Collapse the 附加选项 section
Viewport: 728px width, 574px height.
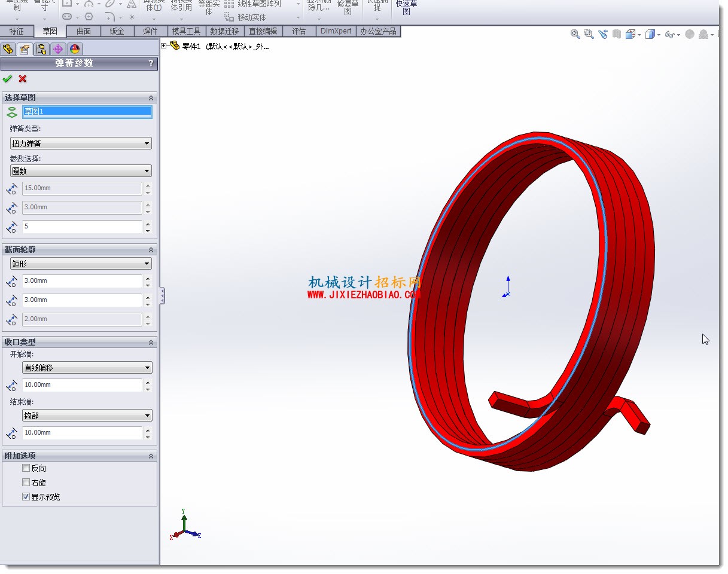tap(151, 456)
